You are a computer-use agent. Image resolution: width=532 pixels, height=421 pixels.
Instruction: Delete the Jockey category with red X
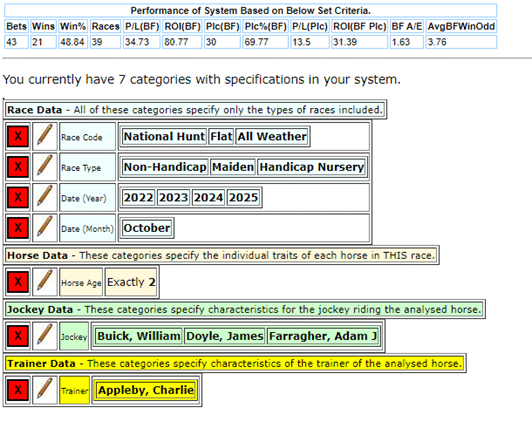pyautogui.click(x=18, y=336)
